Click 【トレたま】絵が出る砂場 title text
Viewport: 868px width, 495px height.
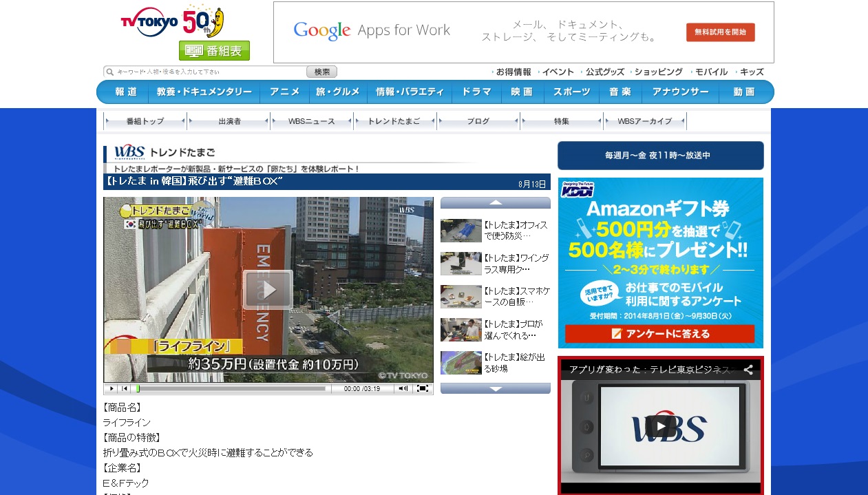pos(516,363)
